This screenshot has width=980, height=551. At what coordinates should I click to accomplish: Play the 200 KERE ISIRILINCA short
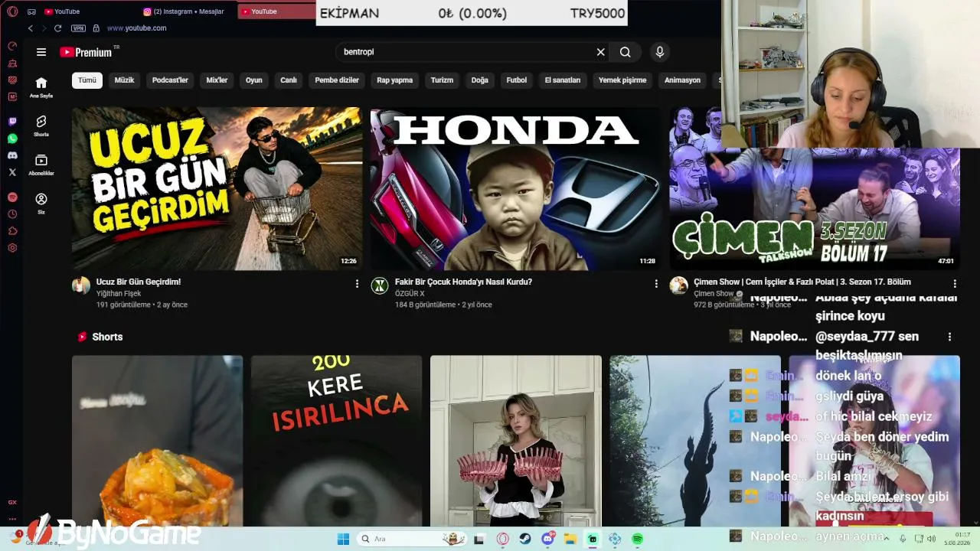(336, 441)
